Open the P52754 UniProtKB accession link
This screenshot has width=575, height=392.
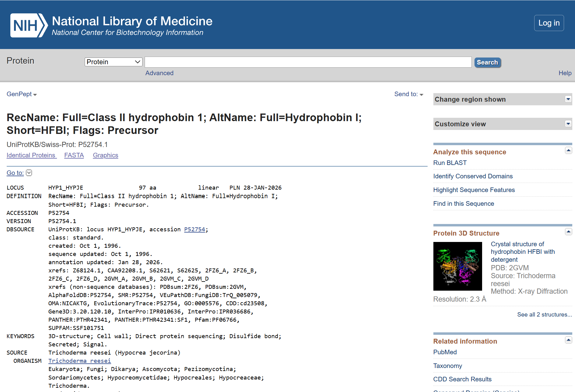[194, 229]
